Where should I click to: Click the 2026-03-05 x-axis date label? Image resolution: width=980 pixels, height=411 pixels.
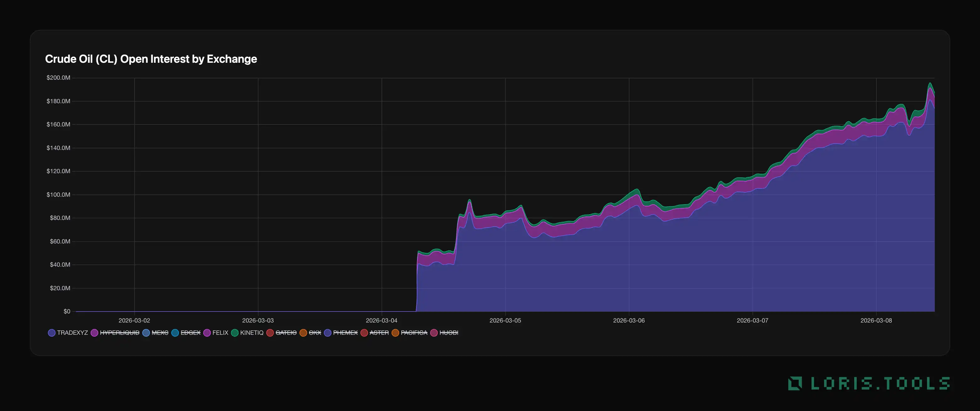(x=505, y=321)
